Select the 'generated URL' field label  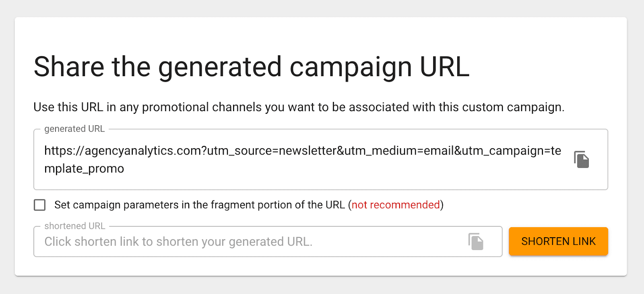click(x=74, y=128)
